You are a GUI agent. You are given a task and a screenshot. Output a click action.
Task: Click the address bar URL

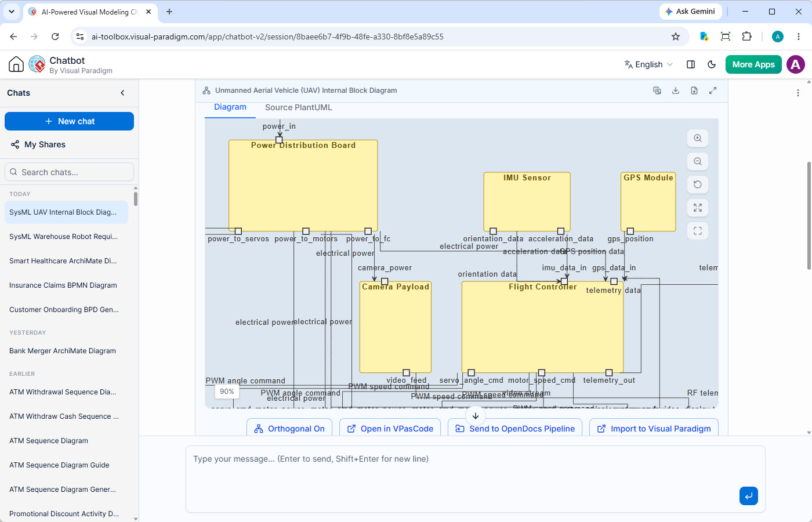point(267,37)
